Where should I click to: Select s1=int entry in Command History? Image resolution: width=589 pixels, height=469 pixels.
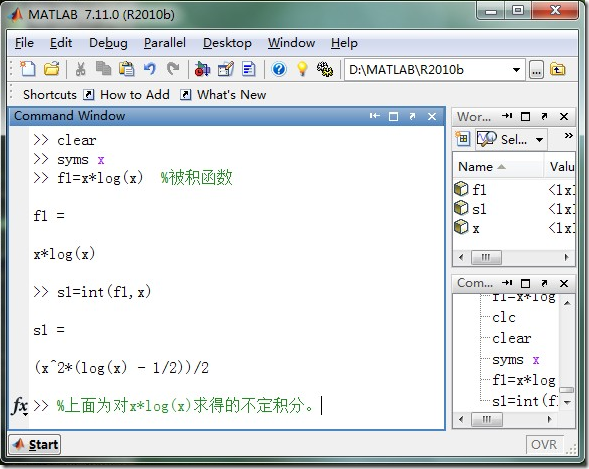point(525,401)
